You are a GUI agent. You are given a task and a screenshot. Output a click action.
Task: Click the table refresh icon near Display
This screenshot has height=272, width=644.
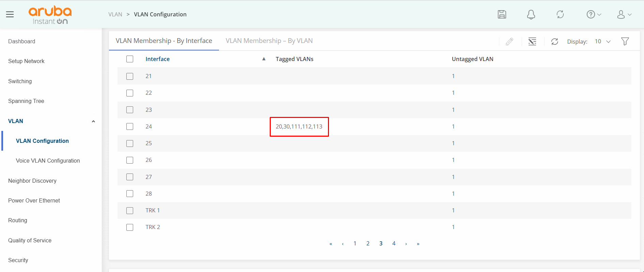point(554,42)
